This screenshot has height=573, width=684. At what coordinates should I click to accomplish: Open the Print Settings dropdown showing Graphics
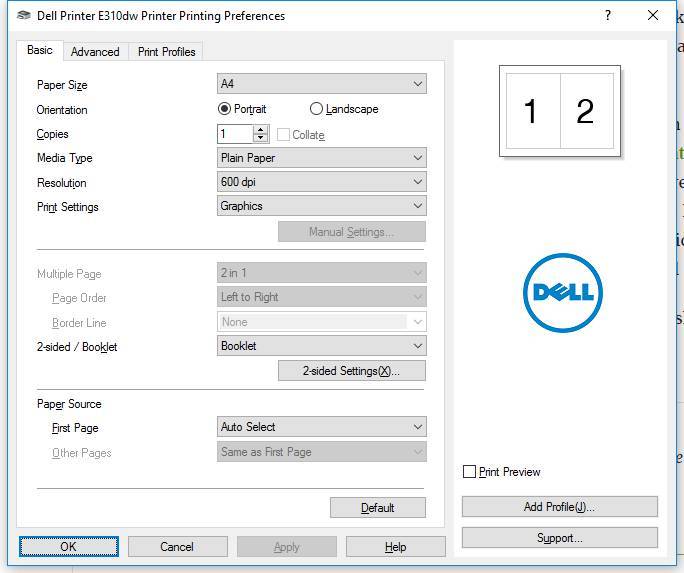321,206
